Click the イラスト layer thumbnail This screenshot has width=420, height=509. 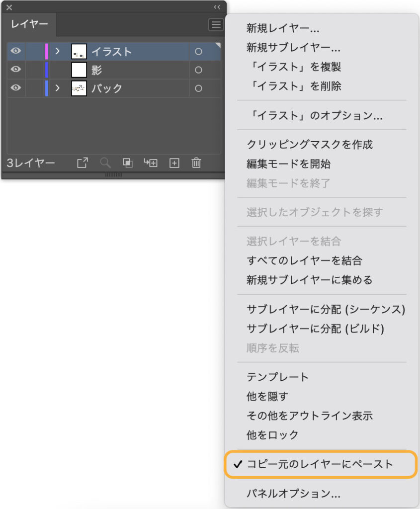(x=79, y=51)
